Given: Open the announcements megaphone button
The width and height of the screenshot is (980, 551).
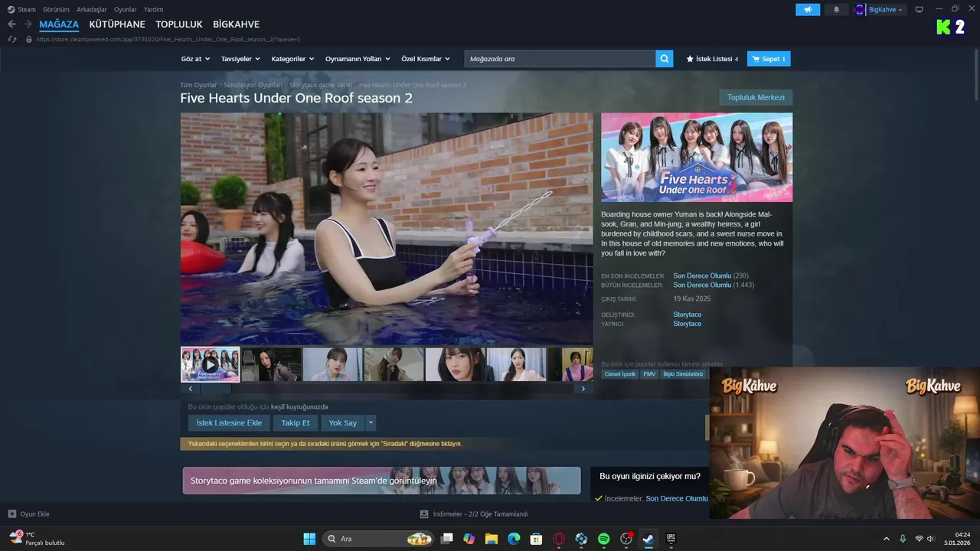Looking at the screenshot, I should pyautogui.click(x=808, y=9).
